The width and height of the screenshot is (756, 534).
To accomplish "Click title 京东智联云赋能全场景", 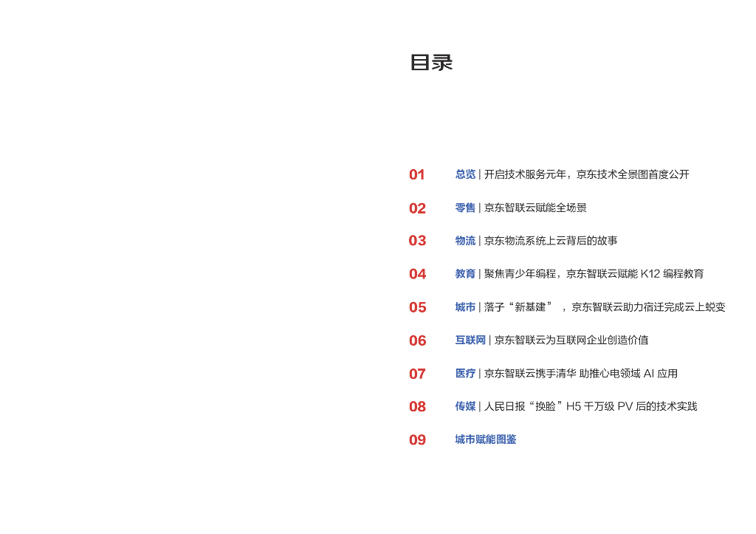I will 535,208.
